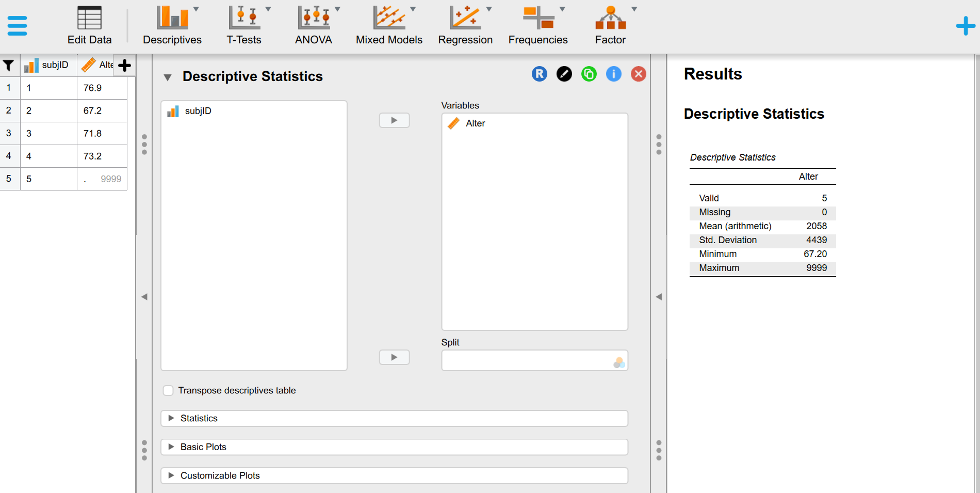
Task: Open the ANOVA menu
Action: click(x=314, y=26)
